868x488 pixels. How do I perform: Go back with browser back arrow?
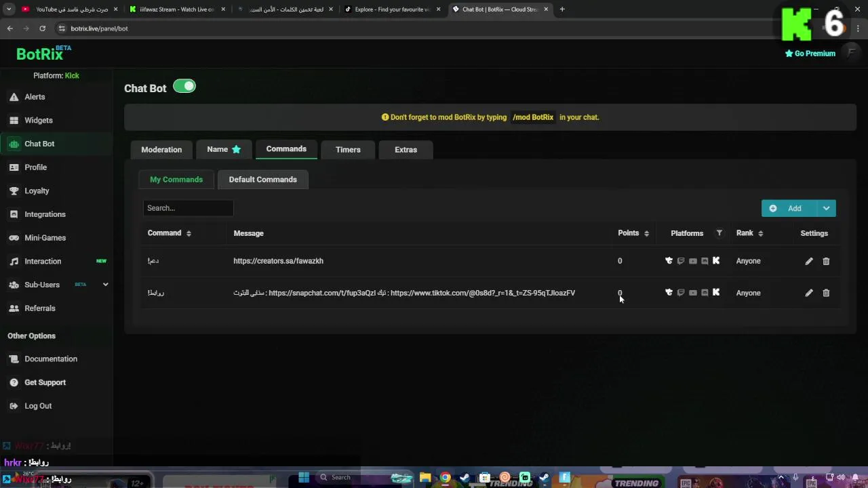click(x=9, y=28)
